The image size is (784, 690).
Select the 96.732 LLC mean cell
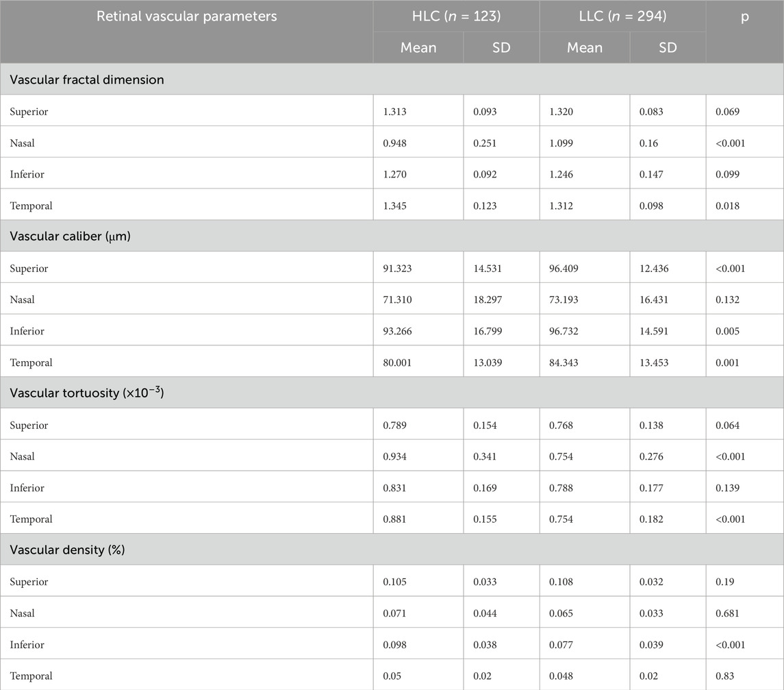564,331
